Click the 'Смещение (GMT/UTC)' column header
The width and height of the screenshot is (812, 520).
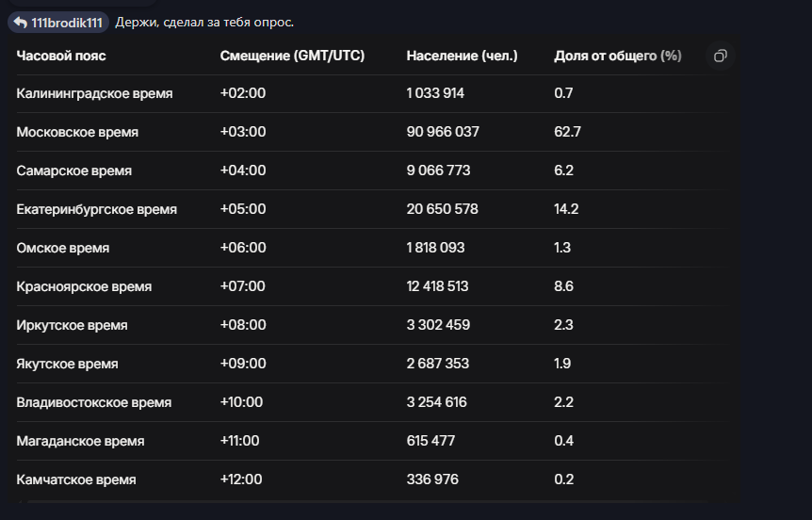(x=290, y=57)
